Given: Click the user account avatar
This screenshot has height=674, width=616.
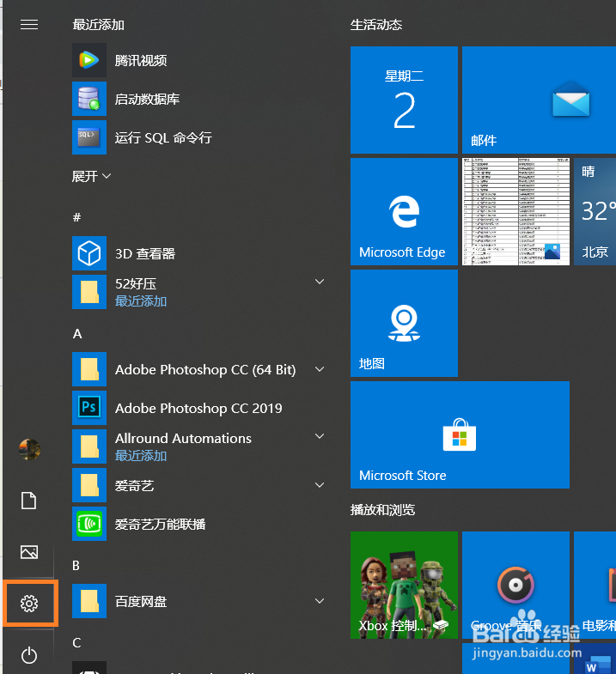Looking at the screenshot, I should tap(29, 449).
